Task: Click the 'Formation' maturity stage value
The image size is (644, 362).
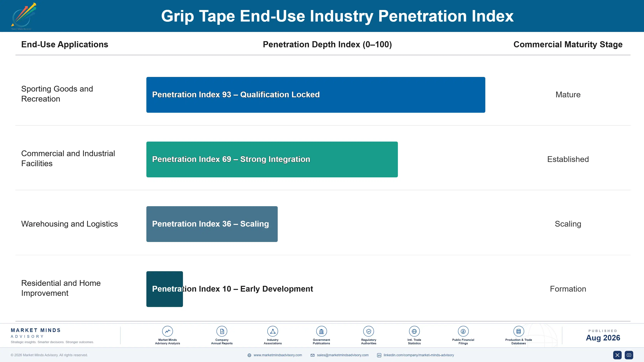Action: tap(568, 289)
